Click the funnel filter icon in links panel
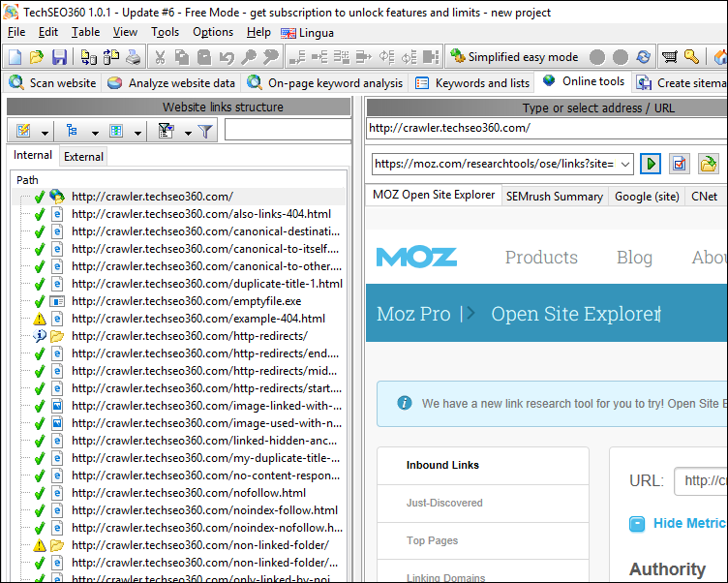728x583 pixels. click(x=205, y=131)
